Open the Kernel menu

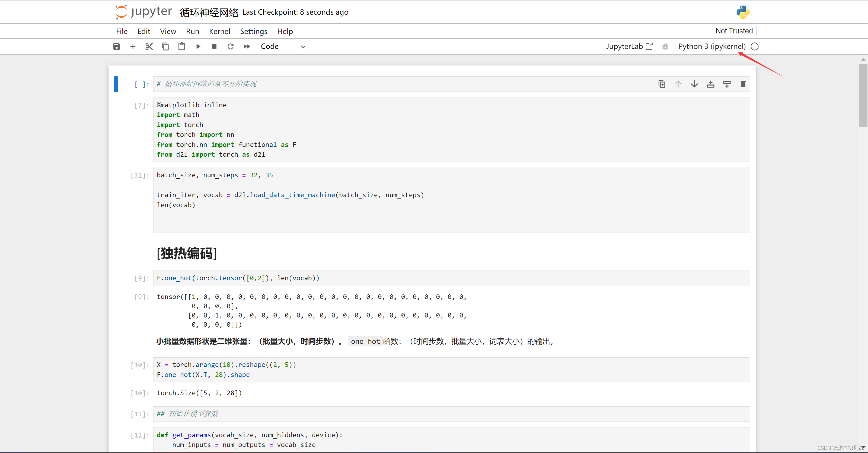(219, 32)
